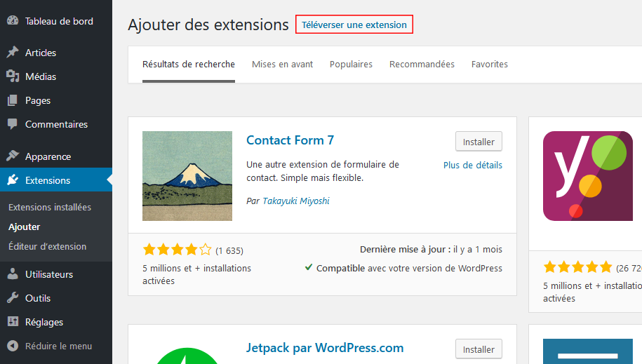Viewport: 642px width, 364px height.
Task: Click the Ajouter des extensions heading
Action: coord(208,25)
